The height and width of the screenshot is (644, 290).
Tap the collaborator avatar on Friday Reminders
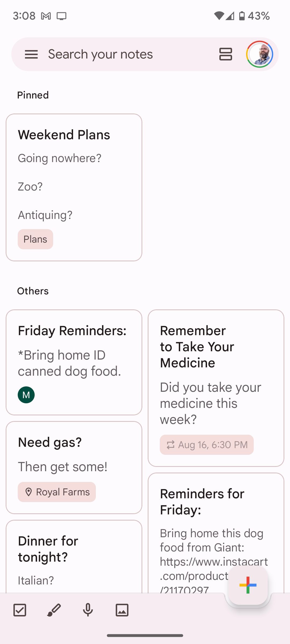pos(26,395)
